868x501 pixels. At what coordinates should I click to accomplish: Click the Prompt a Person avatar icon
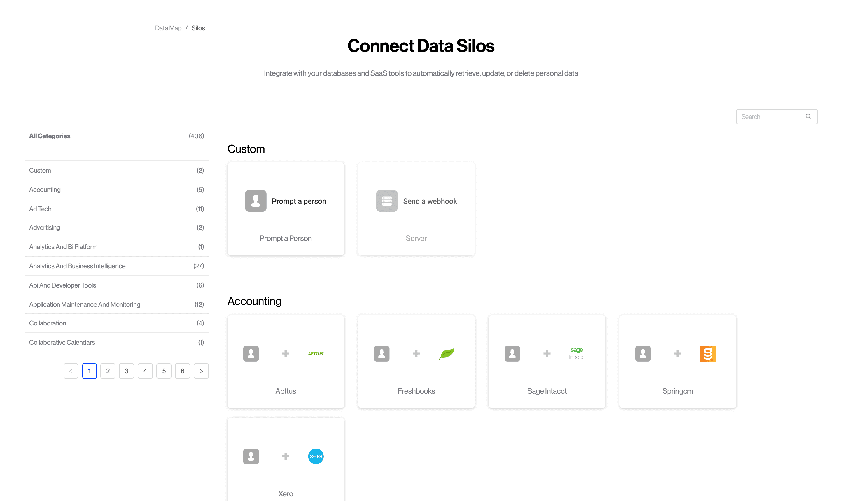256,201
